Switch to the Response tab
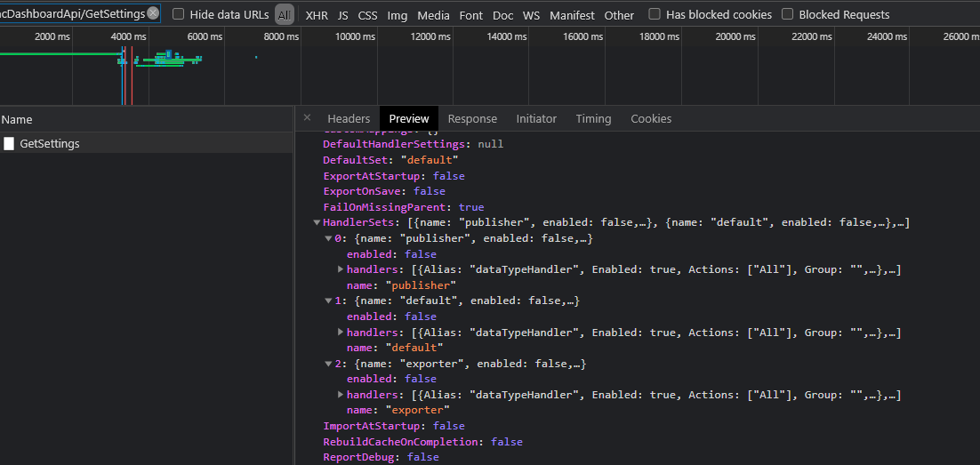This screenshot has width=980, height=465. pyautogui.click(x=472, y=119)
